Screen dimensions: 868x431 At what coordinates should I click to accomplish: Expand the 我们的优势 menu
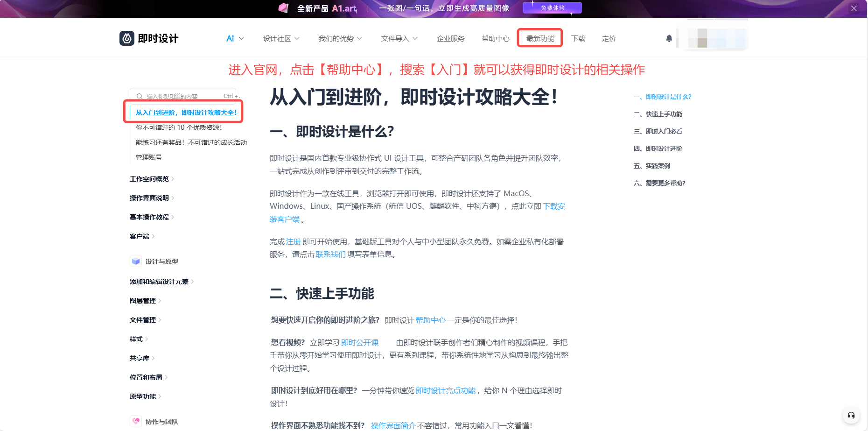tap(340, 38)
